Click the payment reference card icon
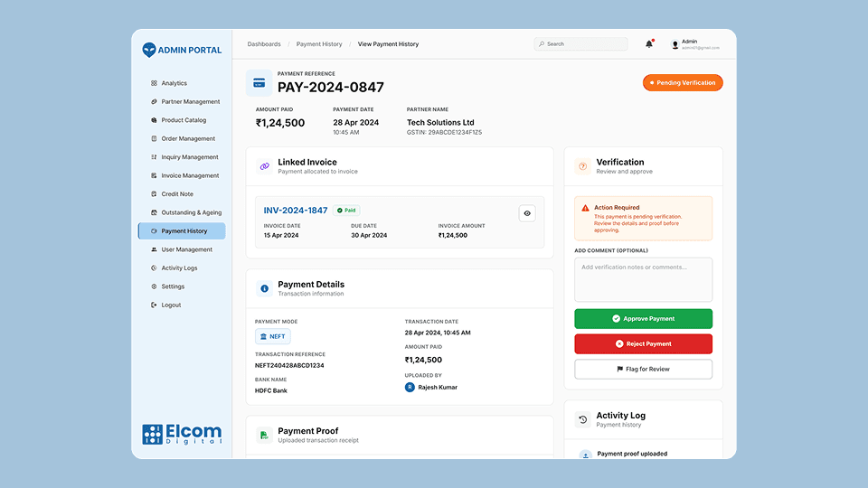This screenshot has height=488, width=868. coord(259,83)
